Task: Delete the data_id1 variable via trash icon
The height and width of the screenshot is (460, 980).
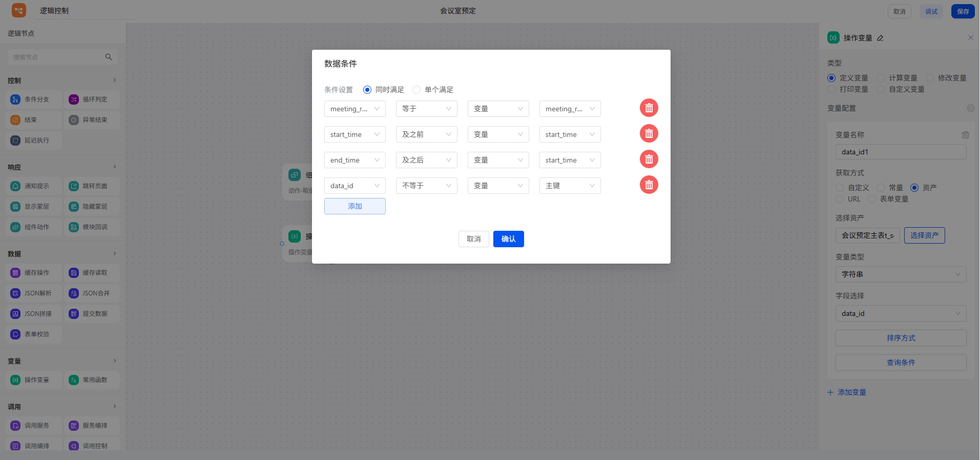Action: [x=965, y=135]
